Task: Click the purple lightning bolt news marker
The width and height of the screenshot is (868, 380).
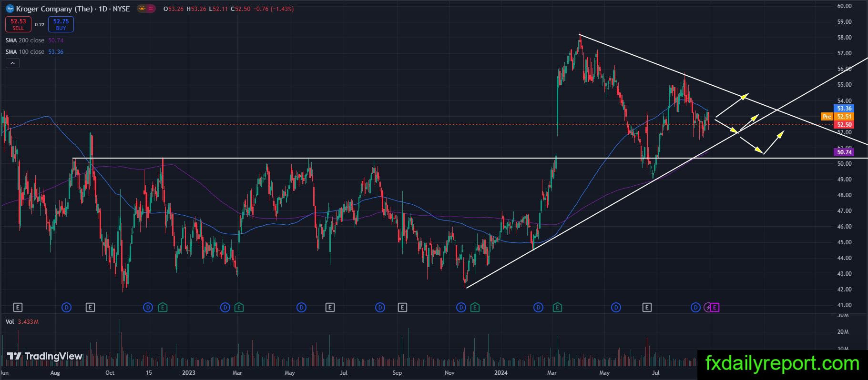Action: click(708, 308)
